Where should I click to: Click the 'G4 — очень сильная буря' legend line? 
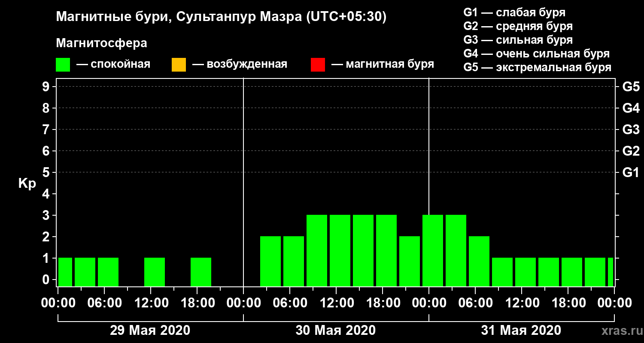coord(536,54)
